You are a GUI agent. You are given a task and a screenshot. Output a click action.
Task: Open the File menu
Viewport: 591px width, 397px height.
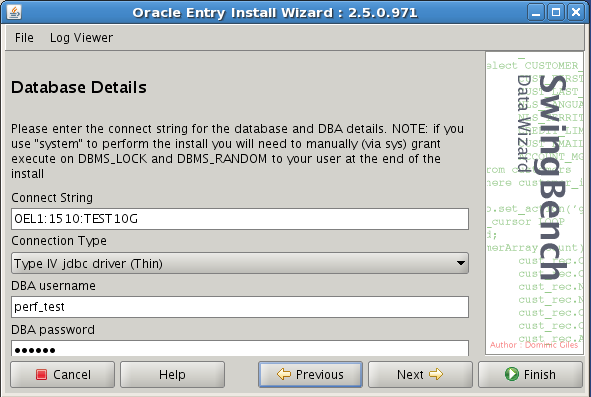click(x=24, y=38)
